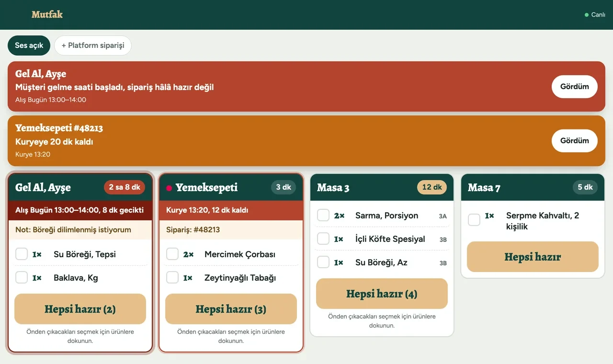The image size is (613, 364).
Task: Check the Serpme Kahvaltı item
Action: pos(474,220)
